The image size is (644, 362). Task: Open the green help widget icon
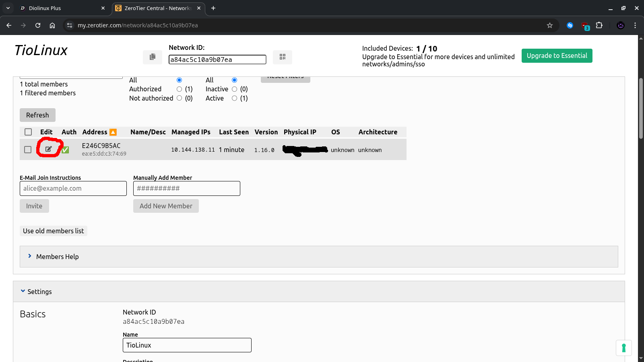(x=623, y=348)
